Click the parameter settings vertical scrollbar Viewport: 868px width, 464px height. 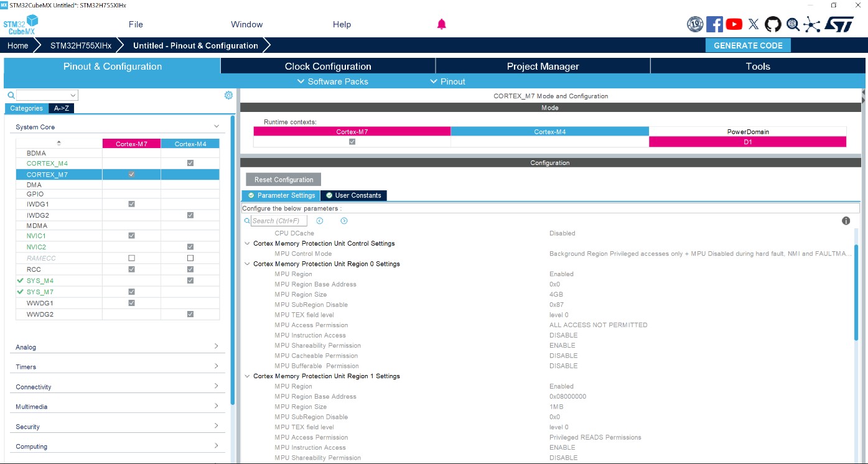point(857,292)
